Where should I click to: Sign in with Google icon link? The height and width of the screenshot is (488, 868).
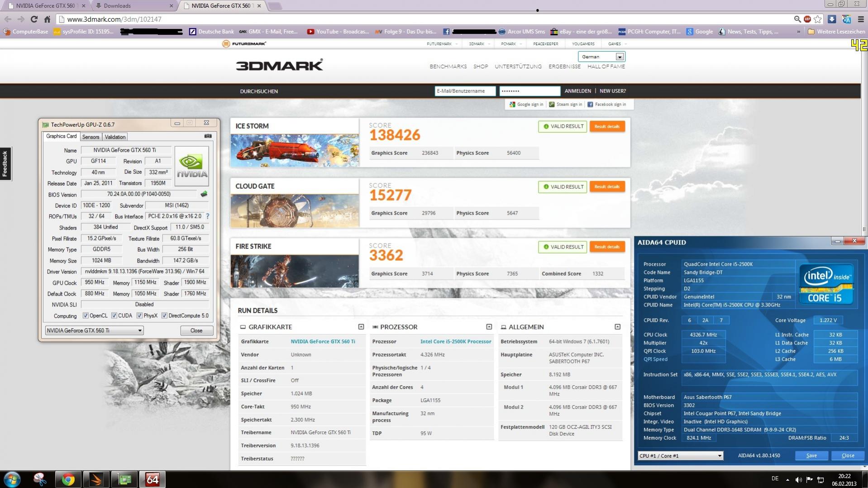526,104
